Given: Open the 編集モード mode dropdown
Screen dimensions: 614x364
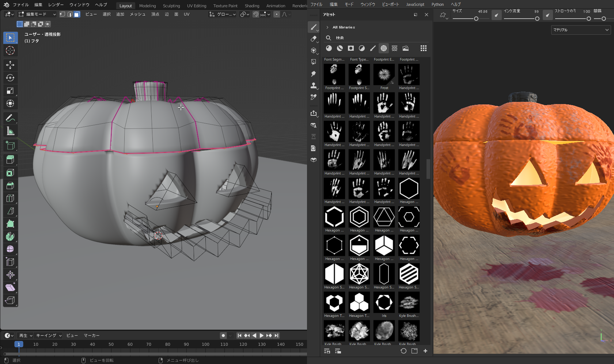Looking at the screenshot, I should [37, 14].
